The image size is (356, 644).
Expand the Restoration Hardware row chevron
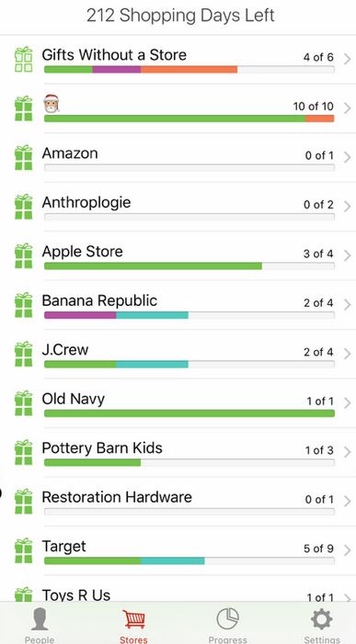click(x=348, y=501)
